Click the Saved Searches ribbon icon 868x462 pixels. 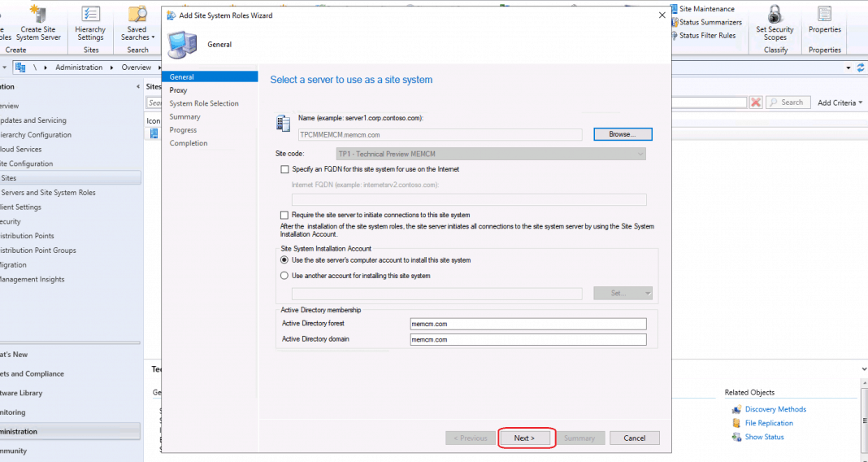click(137, 15)
